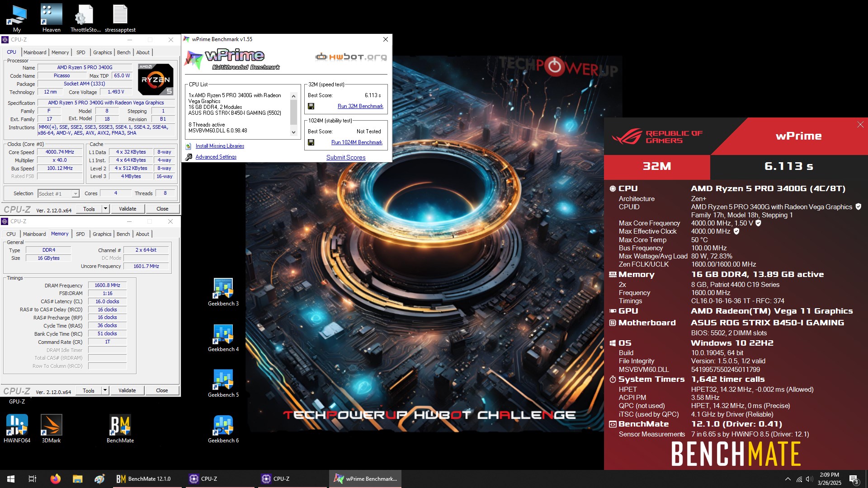Click Tools button in lower CPU-Z
The width and height of the screenshot is (868, 488).
coord(89,390)
